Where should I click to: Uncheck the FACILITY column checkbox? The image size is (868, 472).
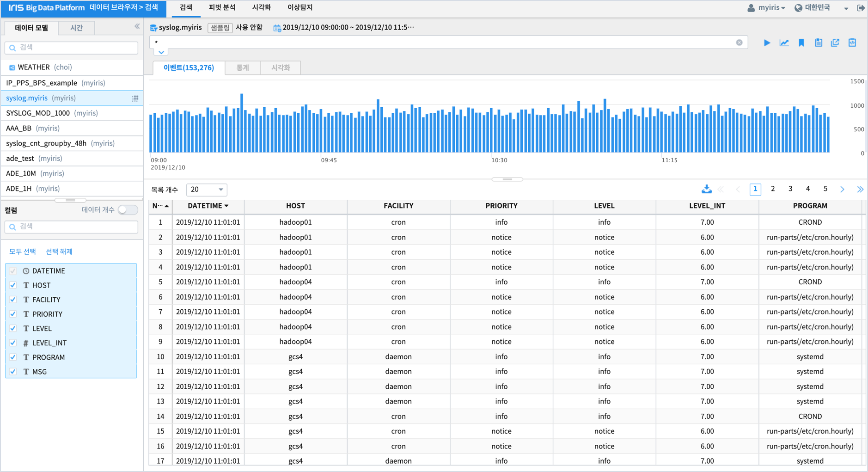13,300
